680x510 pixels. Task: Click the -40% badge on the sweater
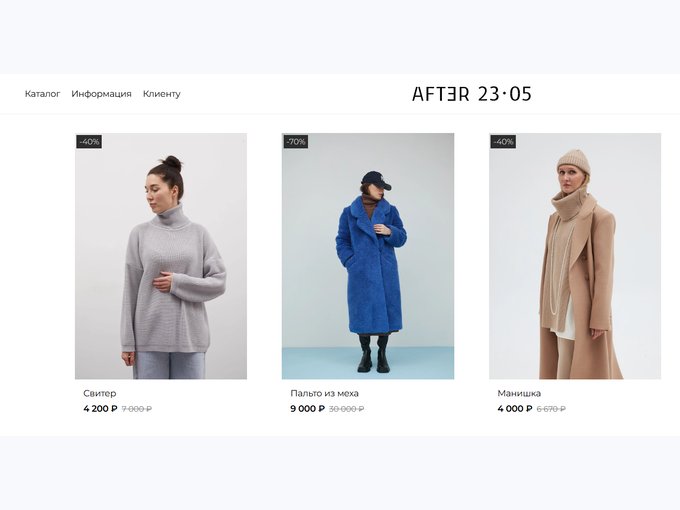pos(89,141)
